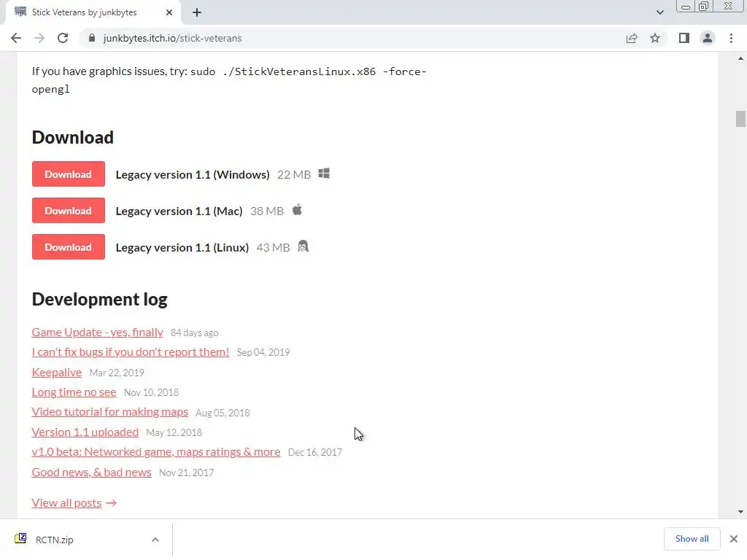Open 'Version 1.1 uploaded' post
The height and width of the screenshot is (560, 747).
click(x=85, y=432)
